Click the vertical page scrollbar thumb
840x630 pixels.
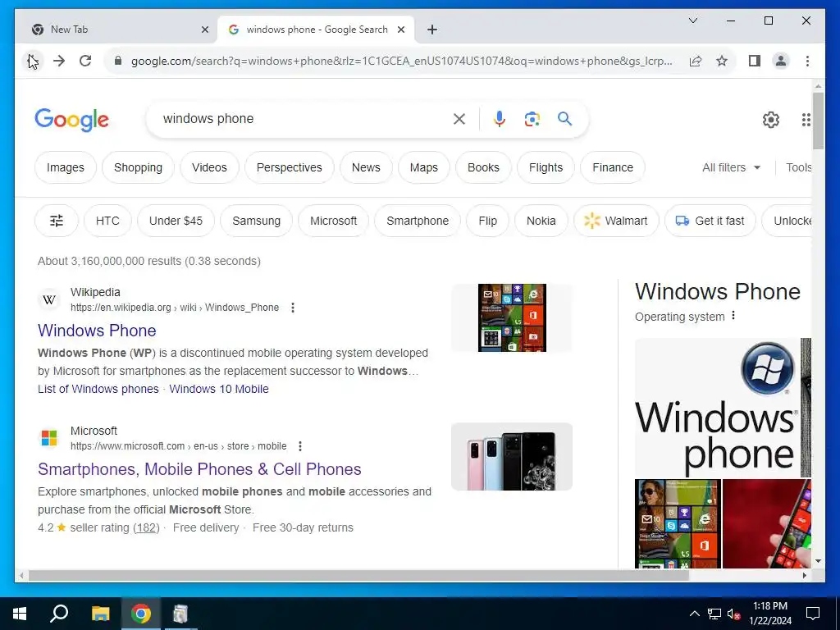818,121
